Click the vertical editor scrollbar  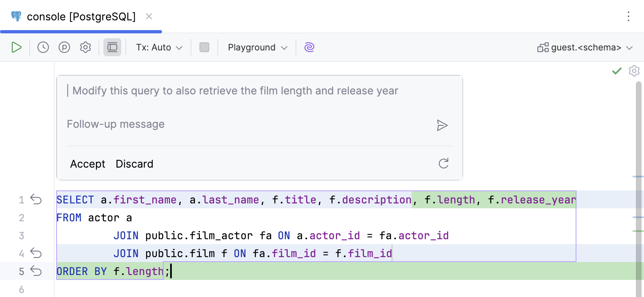[x=638, y=189]
